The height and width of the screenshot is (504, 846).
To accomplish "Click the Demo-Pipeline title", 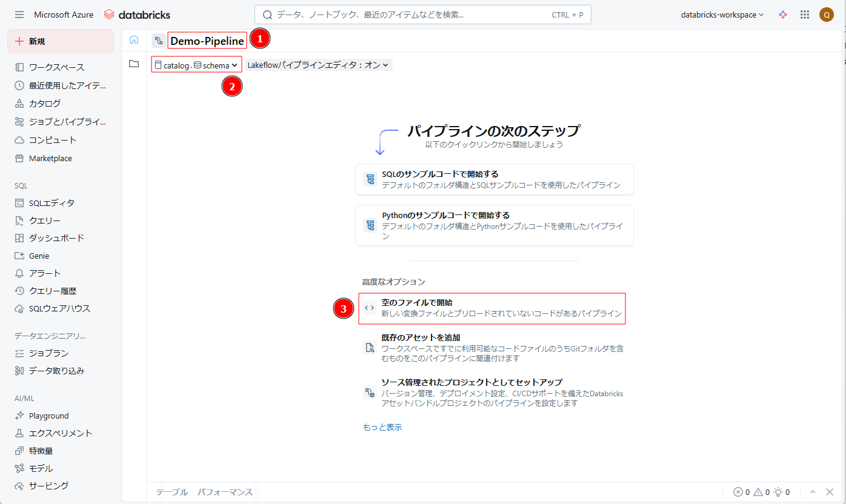I will (207, 41).
